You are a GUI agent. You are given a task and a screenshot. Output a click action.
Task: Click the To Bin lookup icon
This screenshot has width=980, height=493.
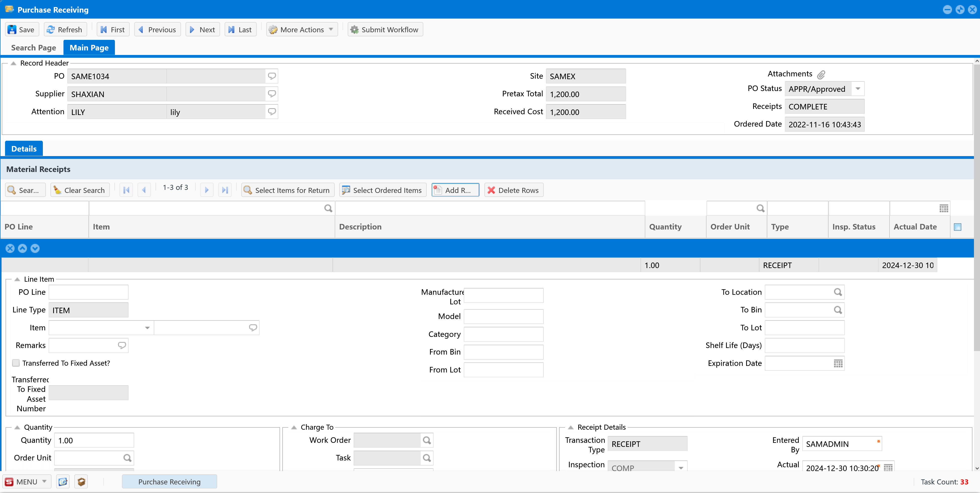[838, 310]
